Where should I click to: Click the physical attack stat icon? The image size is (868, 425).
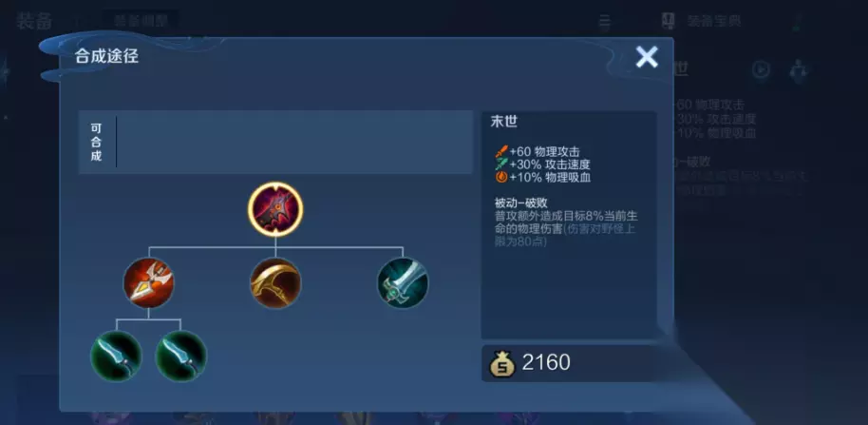pos(501,152)
